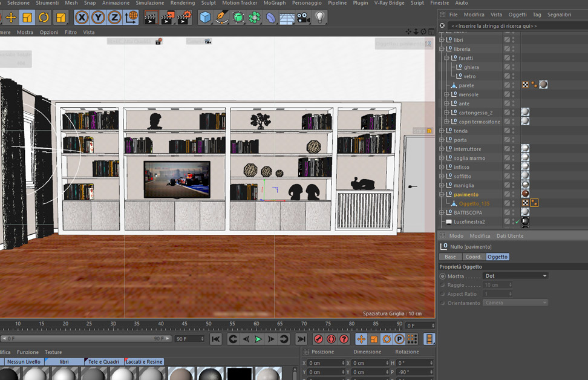The height and width of the screenshot is (380, 588).
Task: Render the active view with the clapperboard icon
Action: (x=151, y=18)
